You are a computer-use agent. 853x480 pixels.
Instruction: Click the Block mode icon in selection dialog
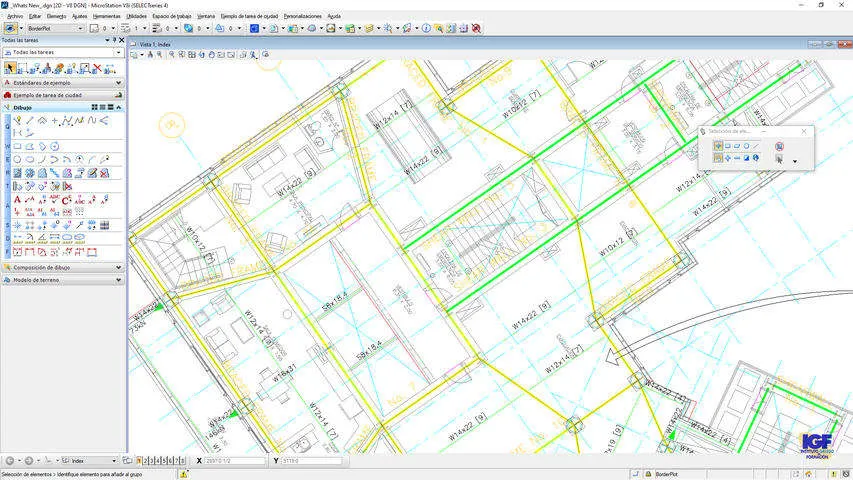click(x=728, y=146)
